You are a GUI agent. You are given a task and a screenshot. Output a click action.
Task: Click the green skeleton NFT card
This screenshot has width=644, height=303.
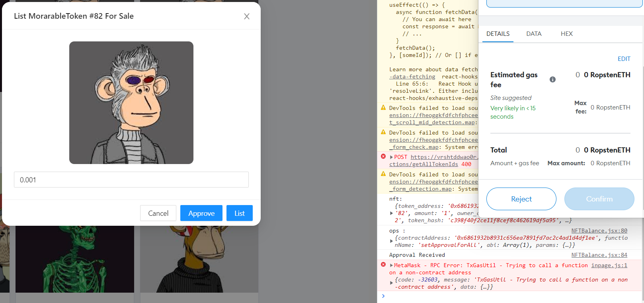click(x=75, y=259)
